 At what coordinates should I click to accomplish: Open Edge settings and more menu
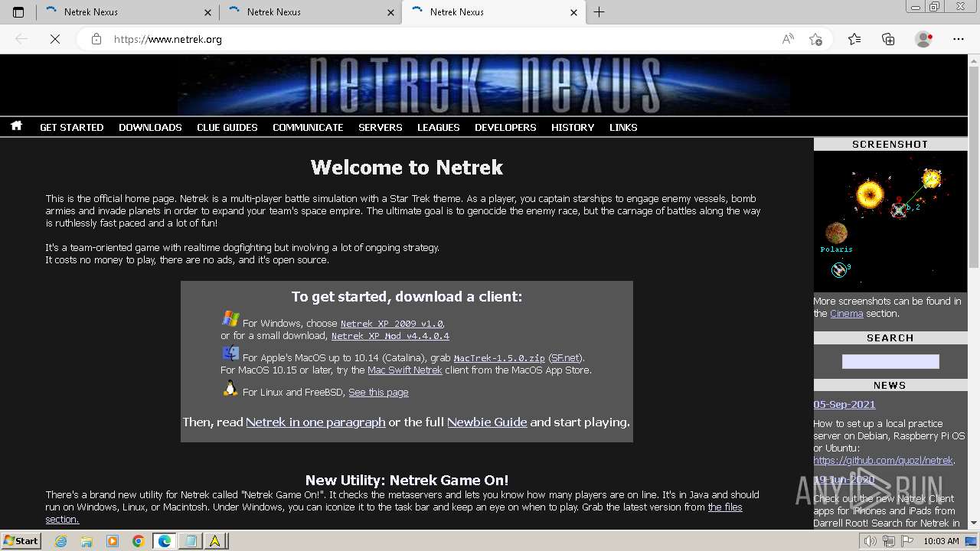click(959, 39)
